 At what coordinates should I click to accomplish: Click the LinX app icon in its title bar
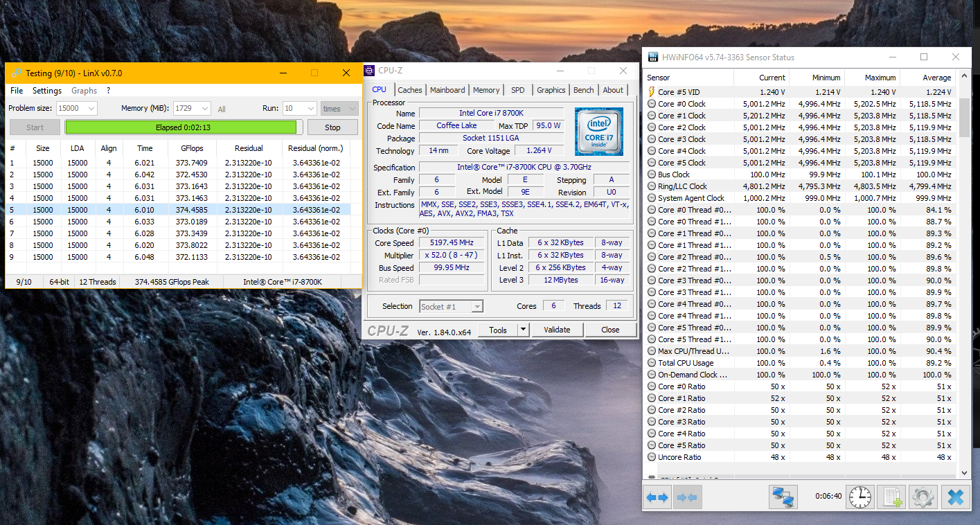point(16,73)
